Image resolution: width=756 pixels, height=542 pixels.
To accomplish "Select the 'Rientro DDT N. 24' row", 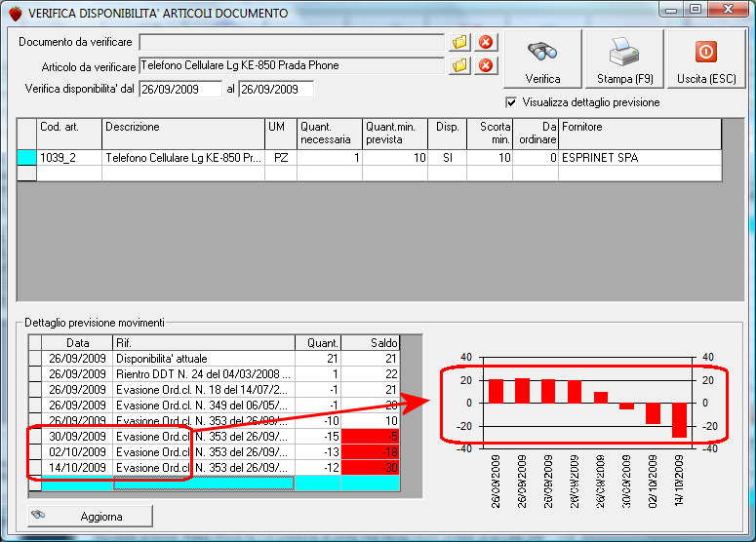I will click(x=214, y=374).
